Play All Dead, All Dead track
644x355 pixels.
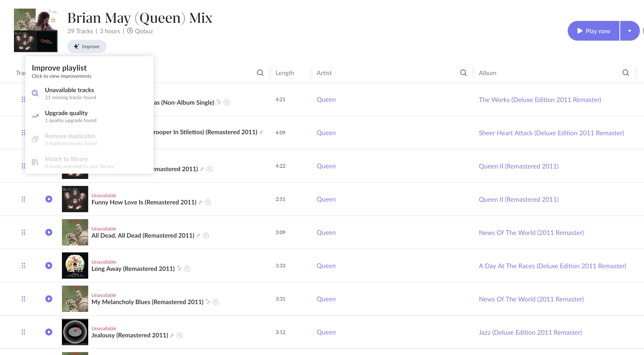pos(49,232)
